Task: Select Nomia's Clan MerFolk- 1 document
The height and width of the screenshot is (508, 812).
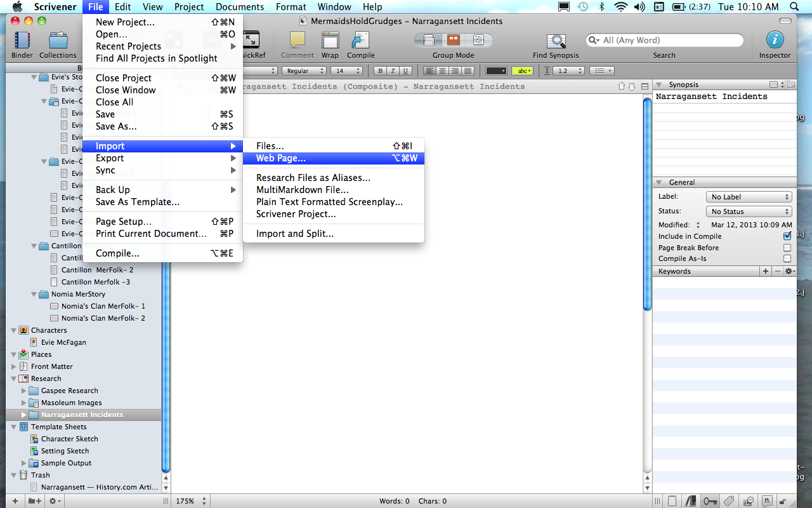Action: pos(103,306)
